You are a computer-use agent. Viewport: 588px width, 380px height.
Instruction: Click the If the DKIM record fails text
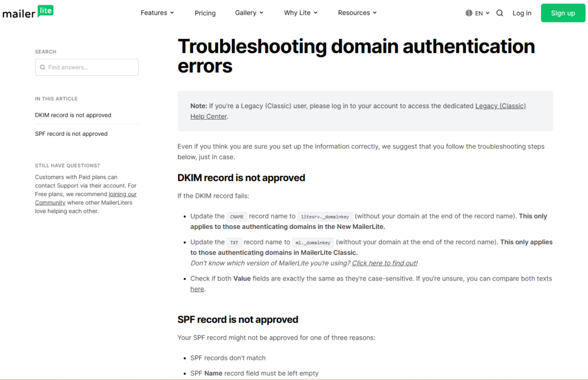[x=213, y=195]
